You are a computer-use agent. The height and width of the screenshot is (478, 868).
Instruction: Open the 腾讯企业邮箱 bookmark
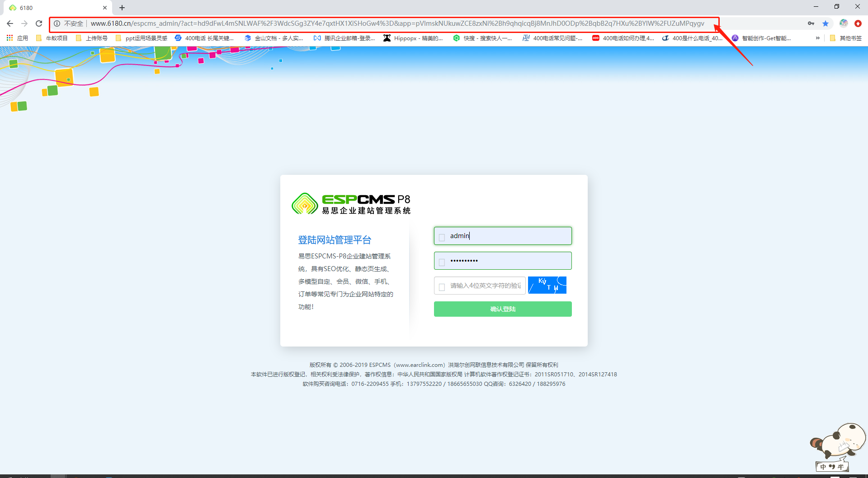click(x=344, y=38)
